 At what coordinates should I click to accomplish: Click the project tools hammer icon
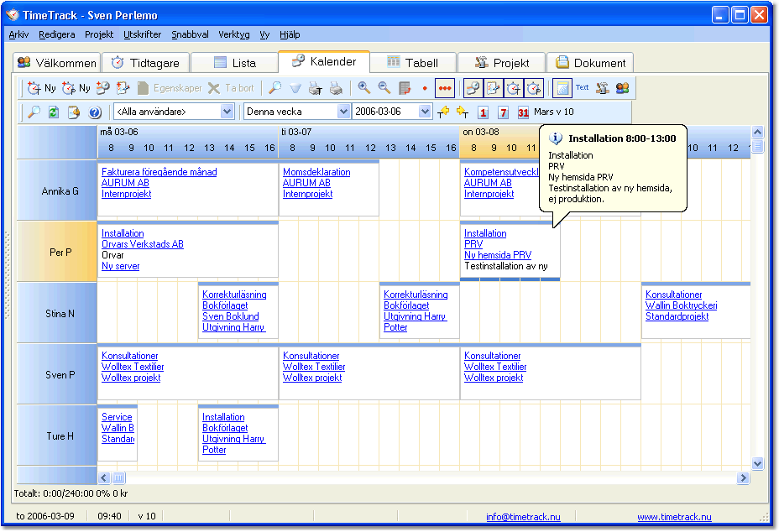(603, 88)
